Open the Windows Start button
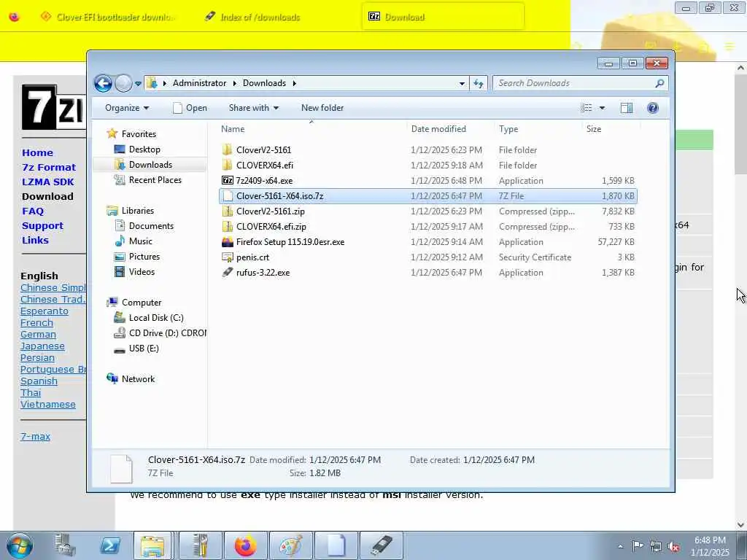 [x=19, y=545]
